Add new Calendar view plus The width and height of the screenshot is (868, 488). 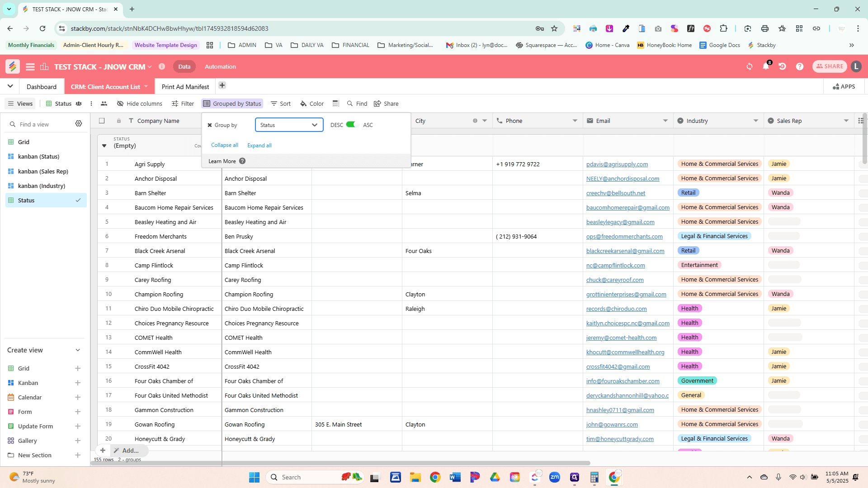point(78,397)
